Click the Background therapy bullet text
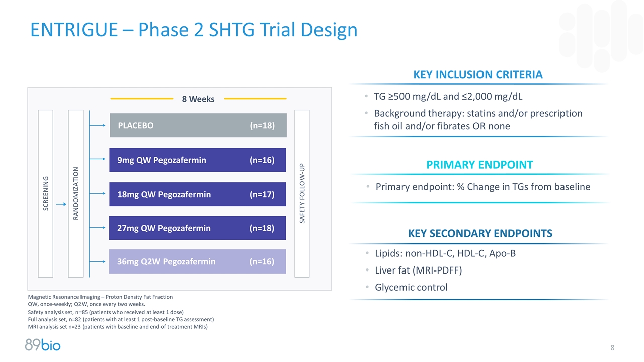644x362 pixels. tap(478, 120)
